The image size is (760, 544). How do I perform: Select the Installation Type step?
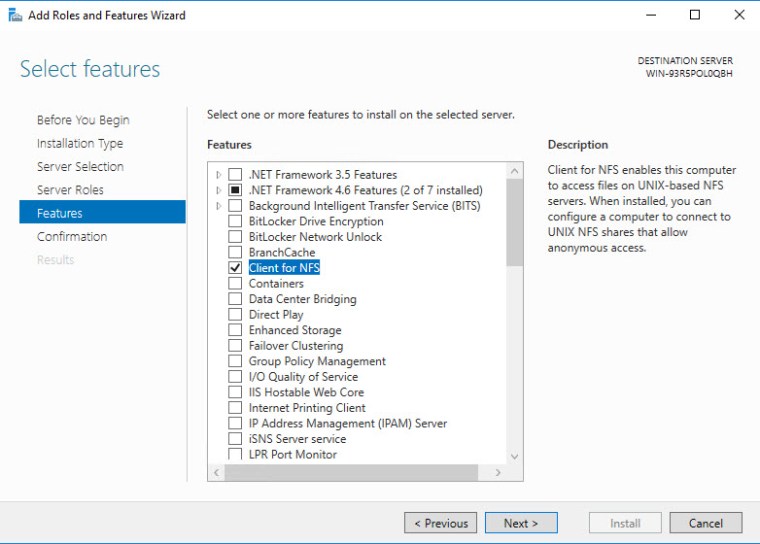pos(80,144)
